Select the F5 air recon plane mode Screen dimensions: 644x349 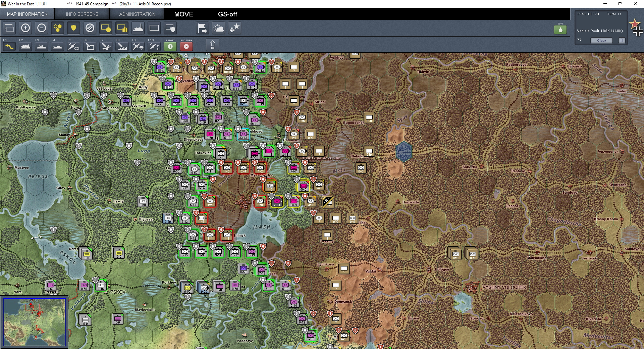click(74, 46)
